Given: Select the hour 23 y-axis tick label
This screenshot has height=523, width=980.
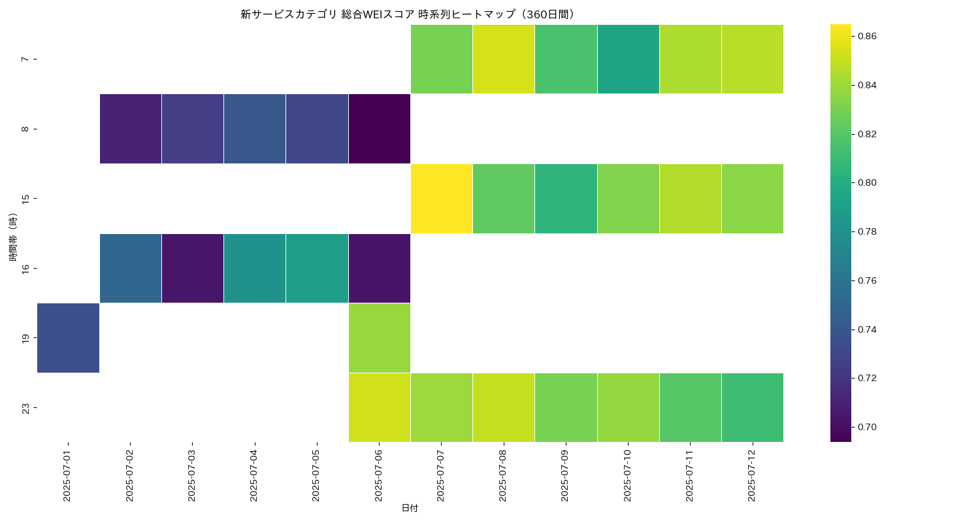Looking at the screenshot, I should (25, 408).
